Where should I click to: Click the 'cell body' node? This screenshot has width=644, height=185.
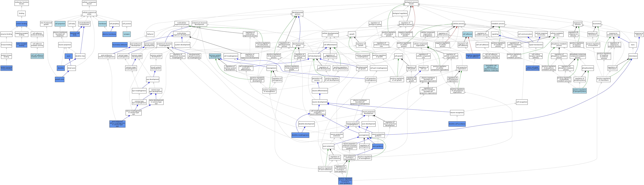72,24
